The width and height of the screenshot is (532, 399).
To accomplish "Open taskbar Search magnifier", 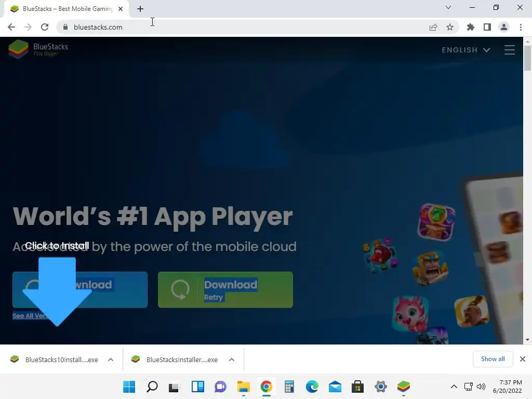I will (x=152, y=387).
